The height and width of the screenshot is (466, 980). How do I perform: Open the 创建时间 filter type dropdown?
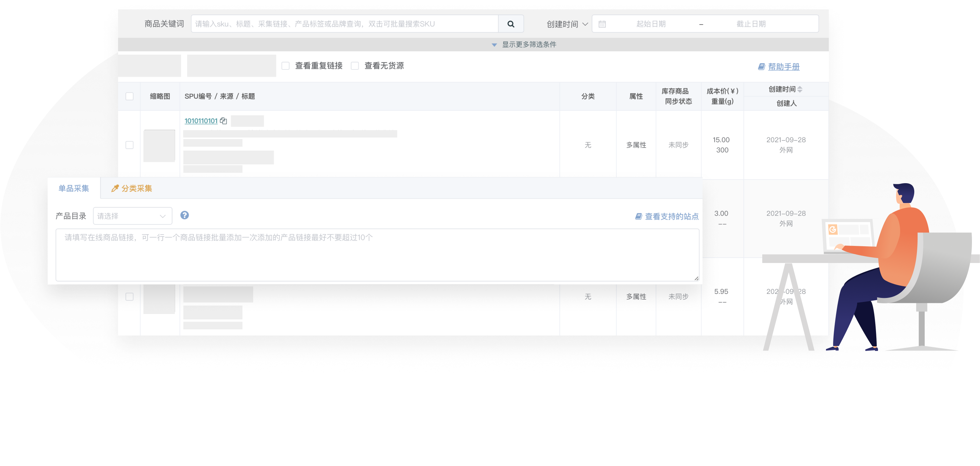pos(567,24)
